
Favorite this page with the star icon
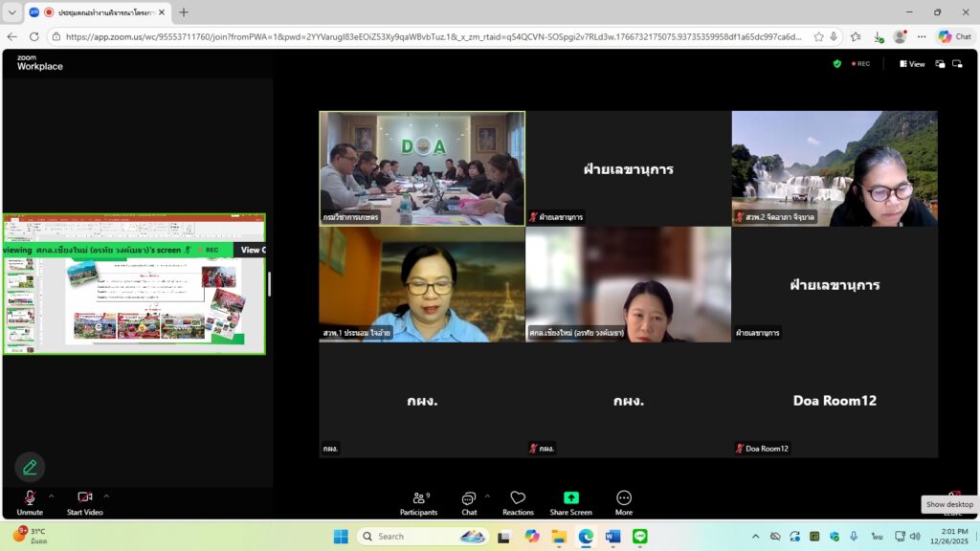point(818,36)
